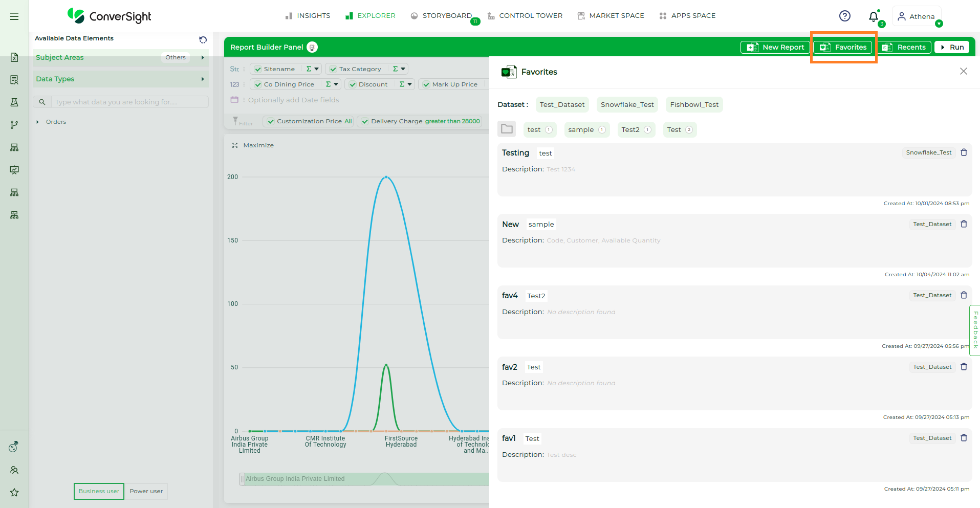Expand the Orders tree item
Image resolution: width=980 pixels, height=508 pixels.
pyautogui.click(x=37, y=122)
